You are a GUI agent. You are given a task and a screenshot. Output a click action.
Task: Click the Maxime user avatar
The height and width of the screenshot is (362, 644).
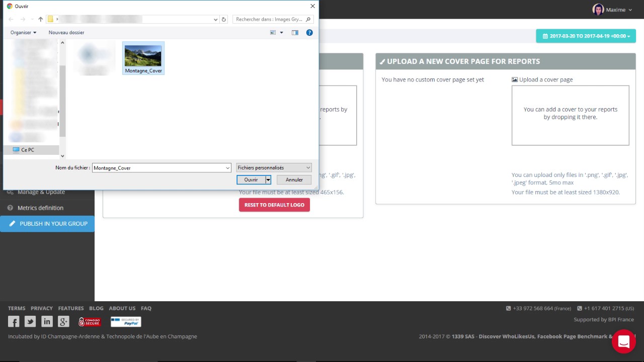click(x=598, y=10)
